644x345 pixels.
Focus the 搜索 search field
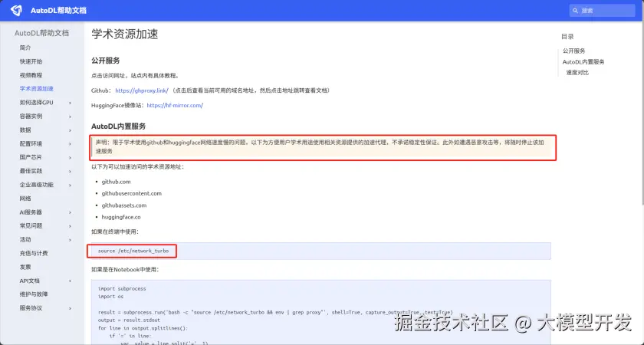[602, 11]
